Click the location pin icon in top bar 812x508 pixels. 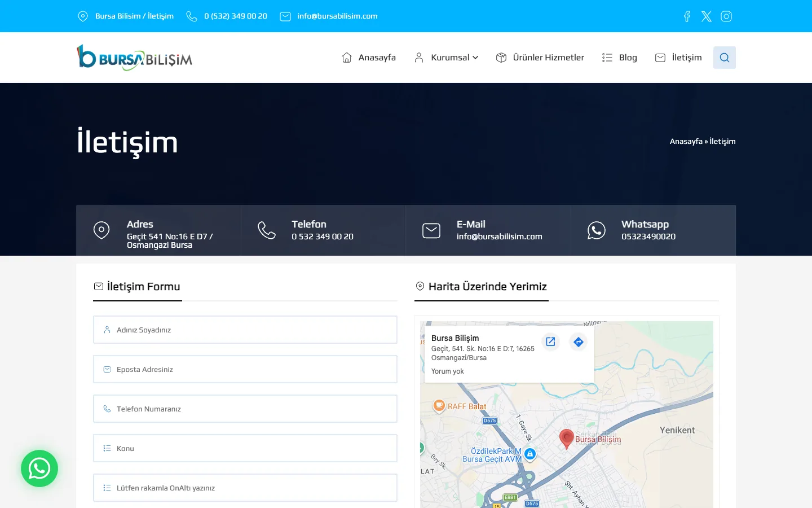(x=83, y=16)
